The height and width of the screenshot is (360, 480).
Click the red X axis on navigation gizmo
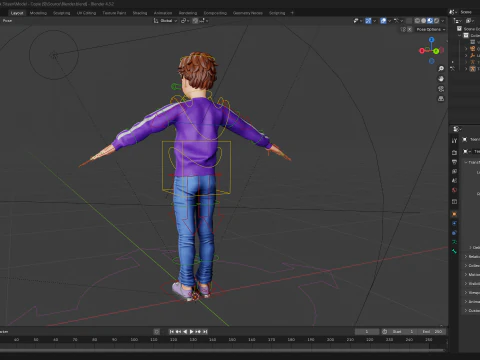(x=422, y=51)
